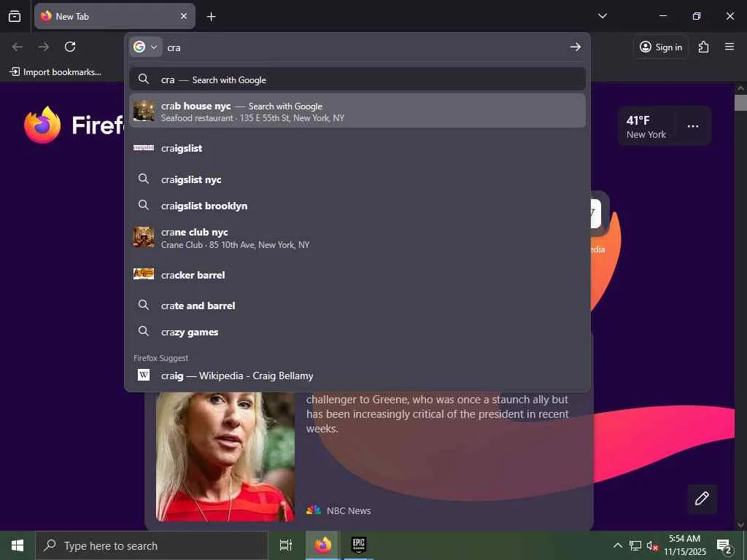Select the 'cracker barrel' suggestion

(x=357, y=275)
